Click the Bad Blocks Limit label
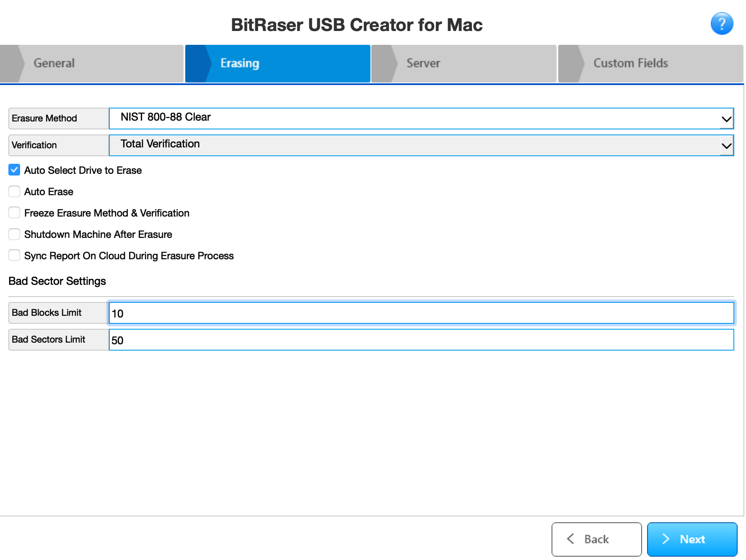Viewport: 746px width, 560px height. click(x=47, y=313)
